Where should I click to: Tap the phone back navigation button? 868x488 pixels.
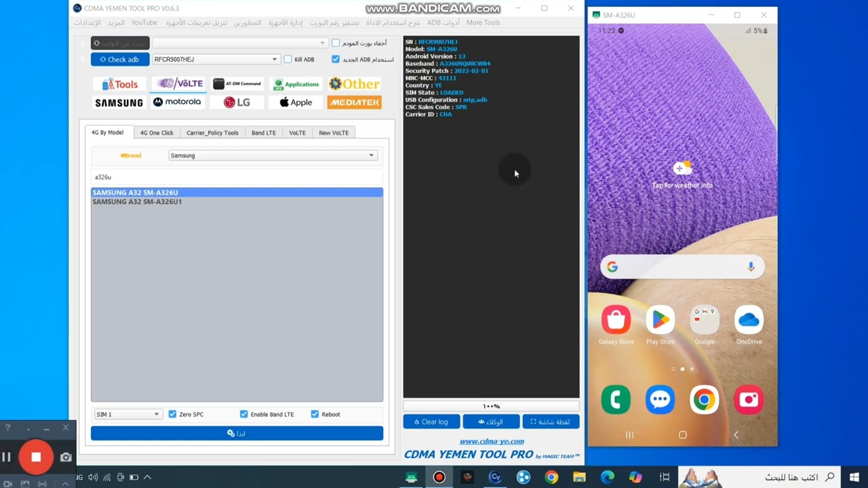tap(736, 434)
